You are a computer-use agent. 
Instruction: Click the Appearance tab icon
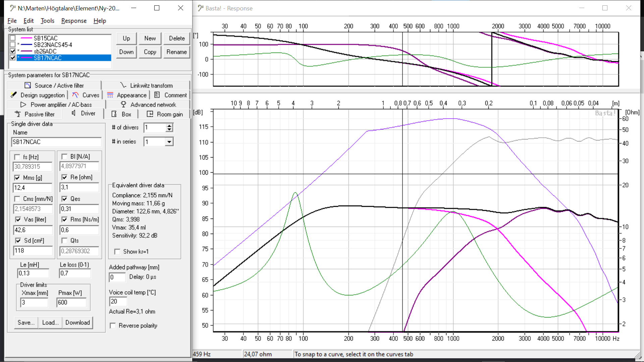[110, 95]
